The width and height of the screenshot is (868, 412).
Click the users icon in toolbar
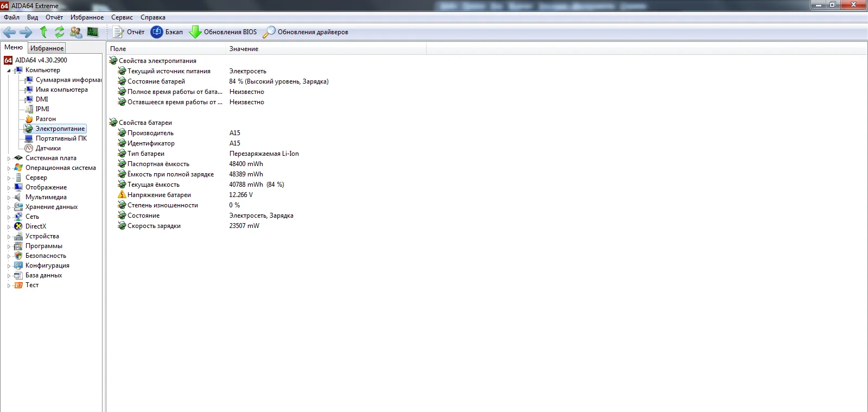76,32
